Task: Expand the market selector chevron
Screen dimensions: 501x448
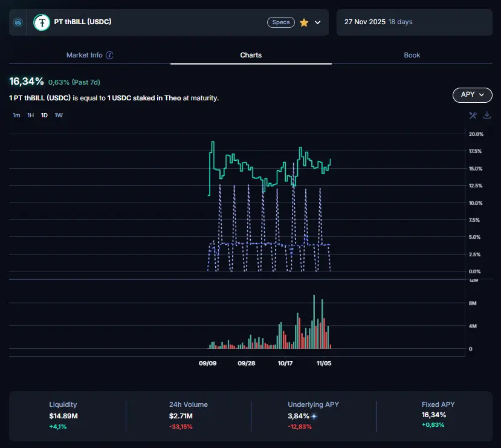Action: click(318, 22)
